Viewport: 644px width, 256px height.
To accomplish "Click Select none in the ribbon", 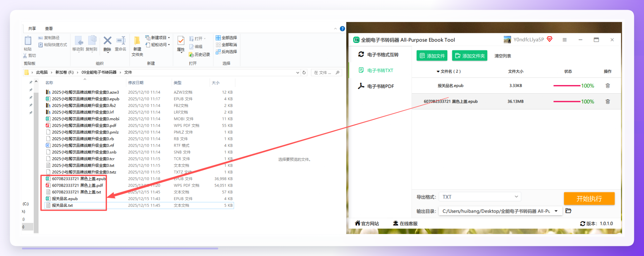I will pyautogui.click(x=226, y=45).
